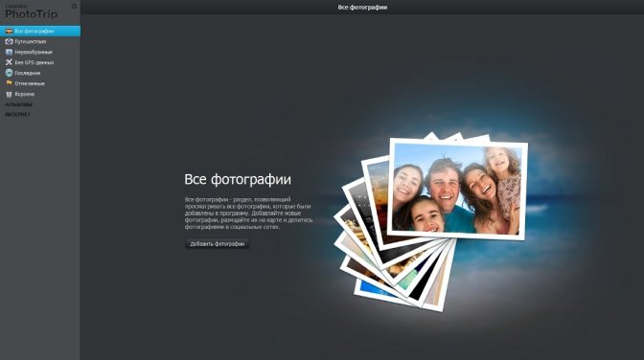The height and width of the screenshot is (360, 644).
Task: Select the Все фотографии sidebar icon
Action: [x=9, y=31]
